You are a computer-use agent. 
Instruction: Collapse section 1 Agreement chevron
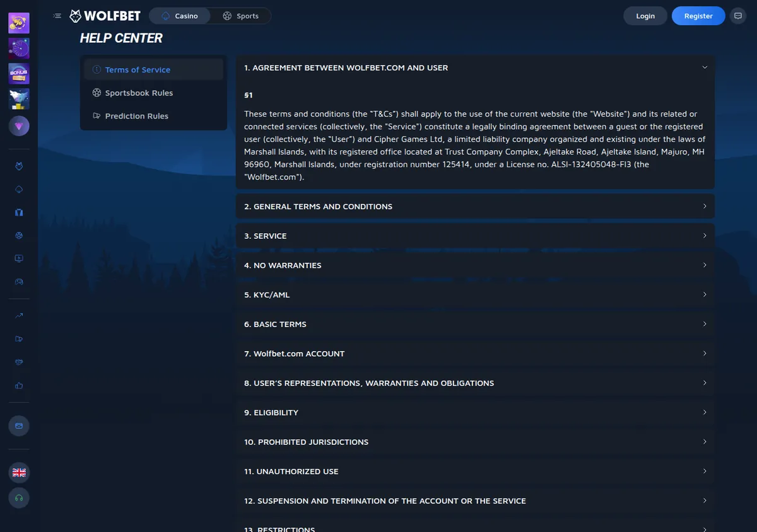[705, 67]
